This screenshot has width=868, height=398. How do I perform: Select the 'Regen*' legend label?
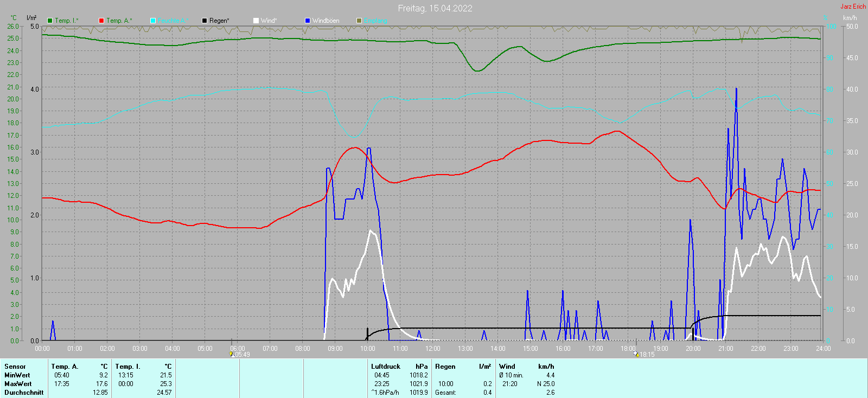coord(219,21)
